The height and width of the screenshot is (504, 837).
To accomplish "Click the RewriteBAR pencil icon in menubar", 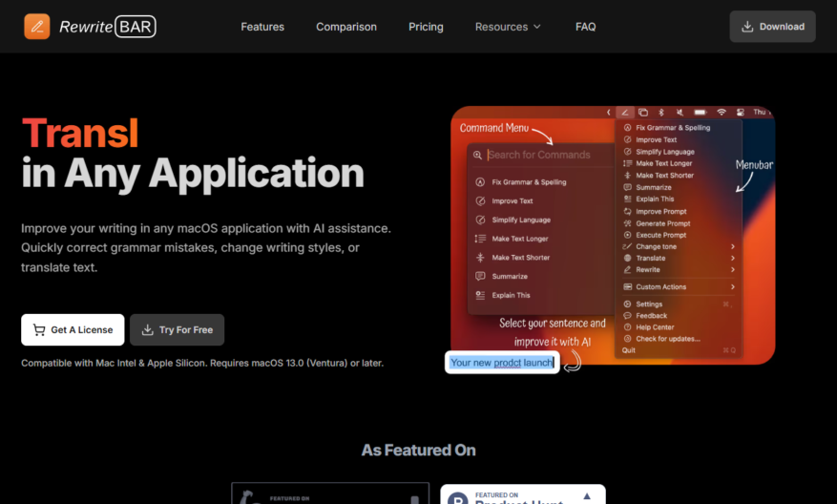I will [624, 112].
